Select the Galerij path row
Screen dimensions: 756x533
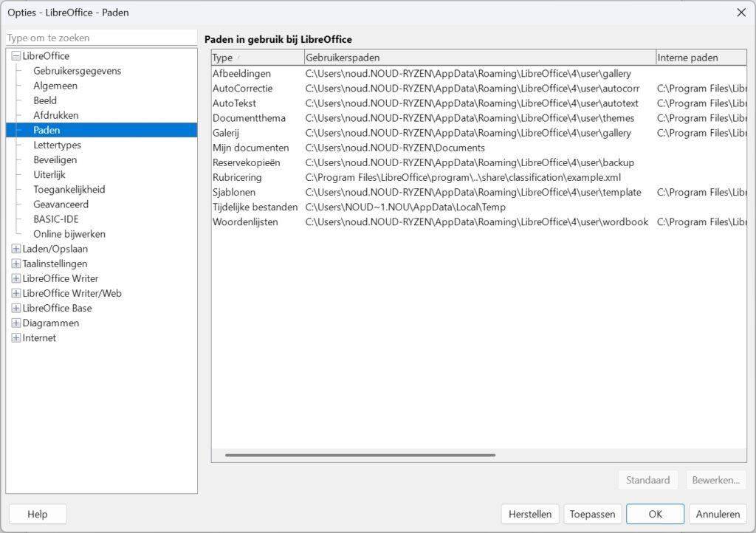478,133
